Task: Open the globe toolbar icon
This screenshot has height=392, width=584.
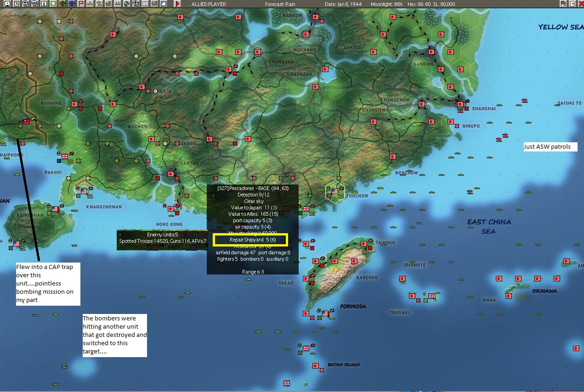Action: 126,4
